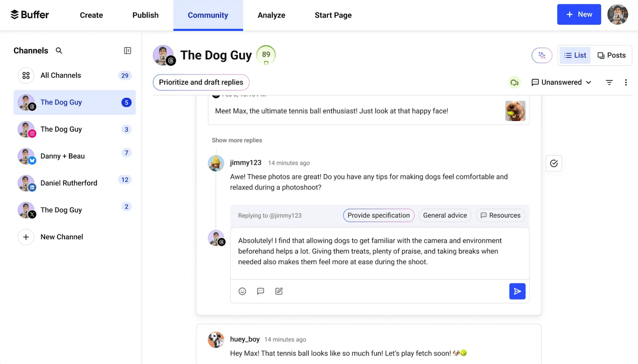Select the General advice reply style

click(x=445, y=215)
